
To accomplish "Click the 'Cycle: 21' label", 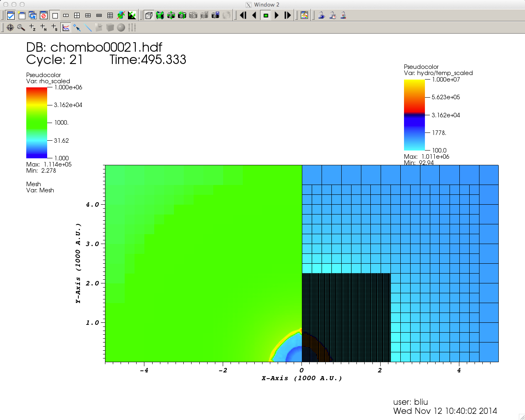I will tap(55, 60).
